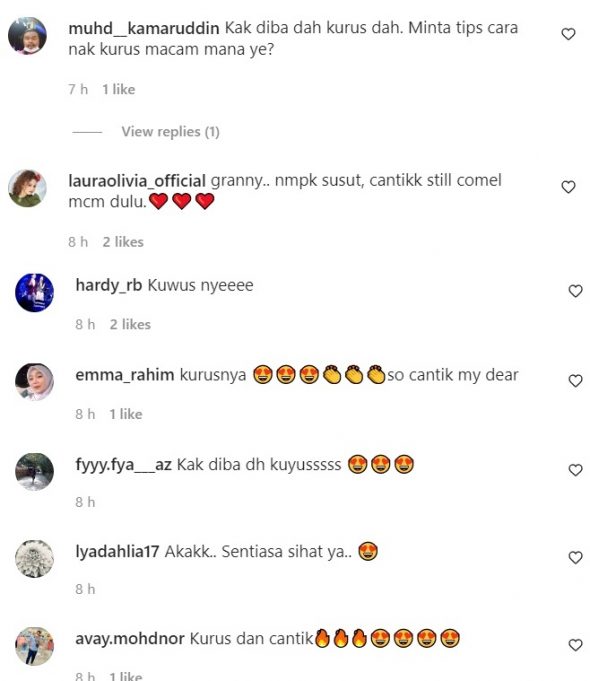Open emma_rahim's avatar photo
Image resolution: width=590 pixels, height=681 pixels.
(34, 382)
